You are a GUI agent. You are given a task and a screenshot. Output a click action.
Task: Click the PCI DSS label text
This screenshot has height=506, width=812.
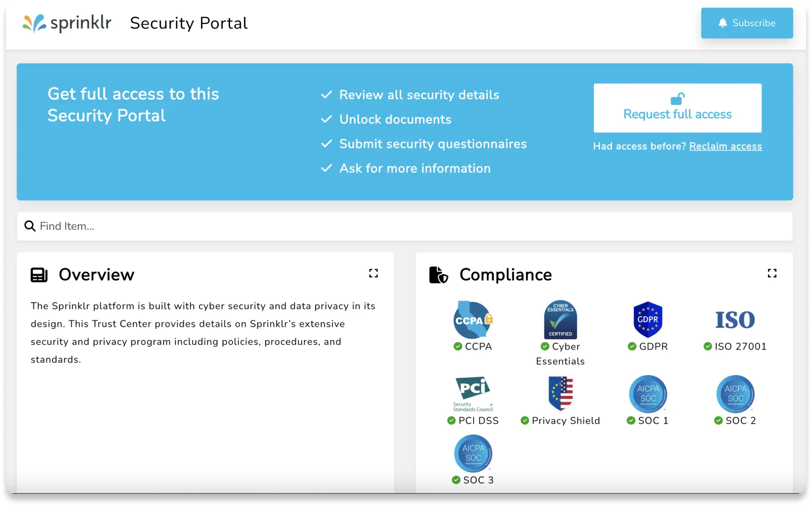point(478,421)
